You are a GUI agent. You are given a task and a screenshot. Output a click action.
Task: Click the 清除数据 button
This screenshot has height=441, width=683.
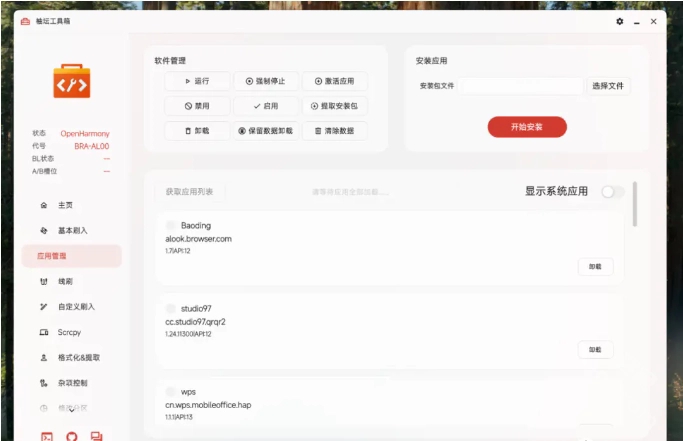pos(335,131)
